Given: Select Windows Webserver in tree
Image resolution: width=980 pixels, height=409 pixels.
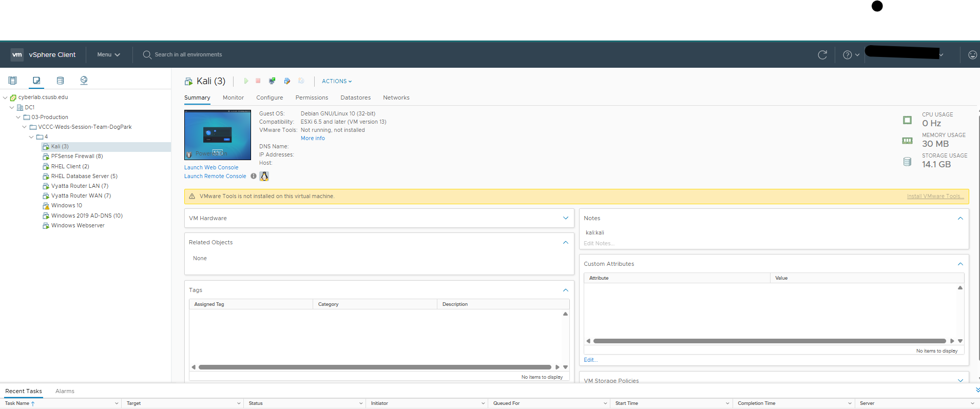Looking at the screenshot, I should point(78,225).
